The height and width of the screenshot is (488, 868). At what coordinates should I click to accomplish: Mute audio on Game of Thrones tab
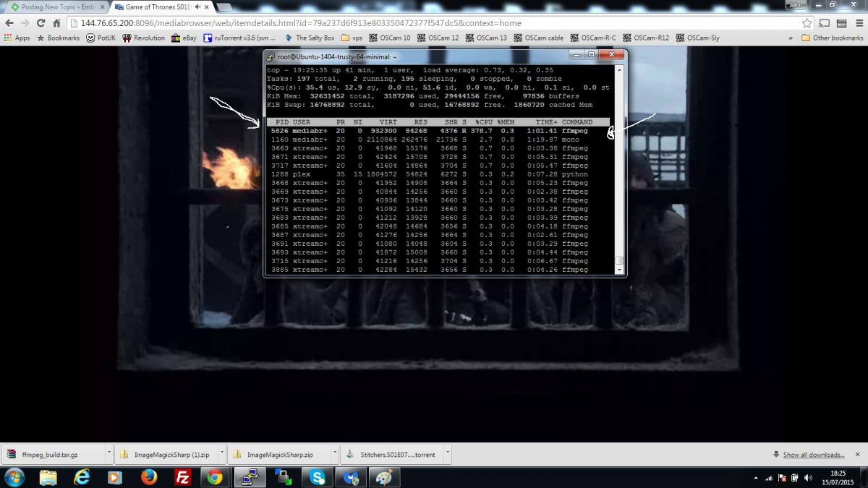pos(197,7)
